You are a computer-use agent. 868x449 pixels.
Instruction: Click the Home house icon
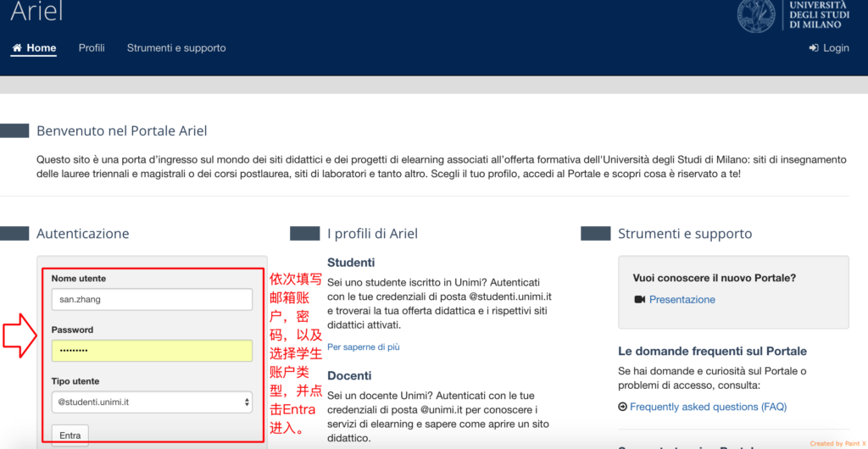point(17,48)
